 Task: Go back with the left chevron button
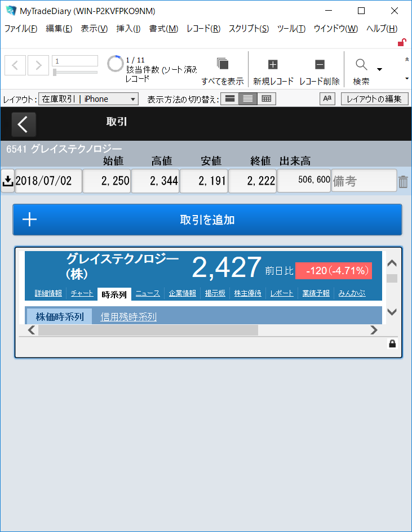point(24,124)
